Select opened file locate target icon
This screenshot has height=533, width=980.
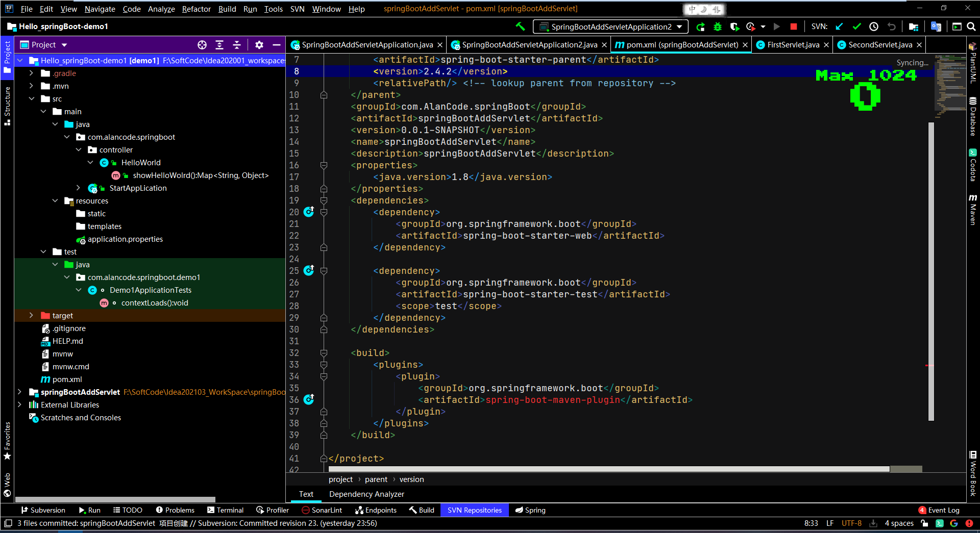tap(202, 45)
